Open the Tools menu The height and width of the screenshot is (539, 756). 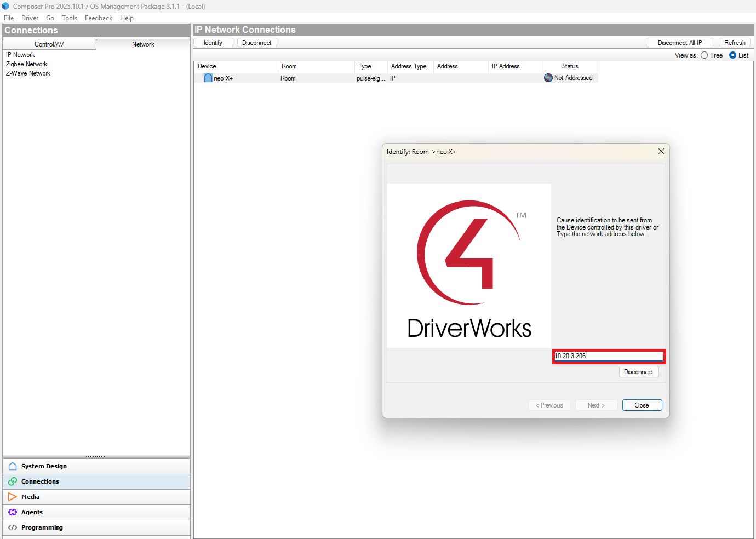pos(70,18)
